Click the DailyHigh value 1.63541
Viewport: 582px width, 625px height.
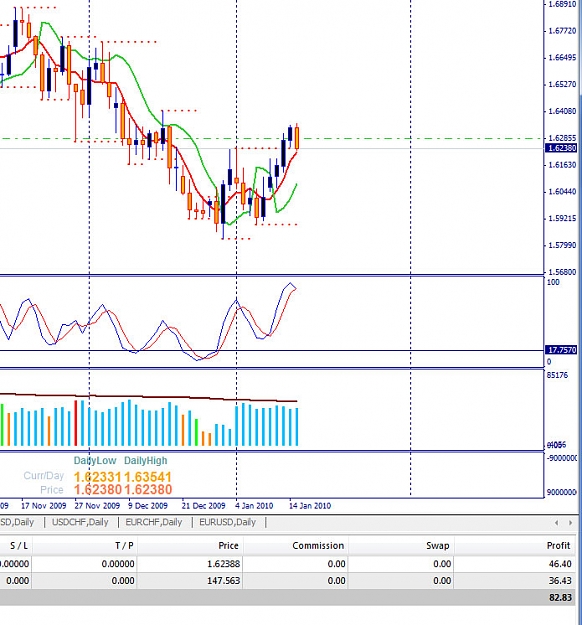(x=147, y=477)
